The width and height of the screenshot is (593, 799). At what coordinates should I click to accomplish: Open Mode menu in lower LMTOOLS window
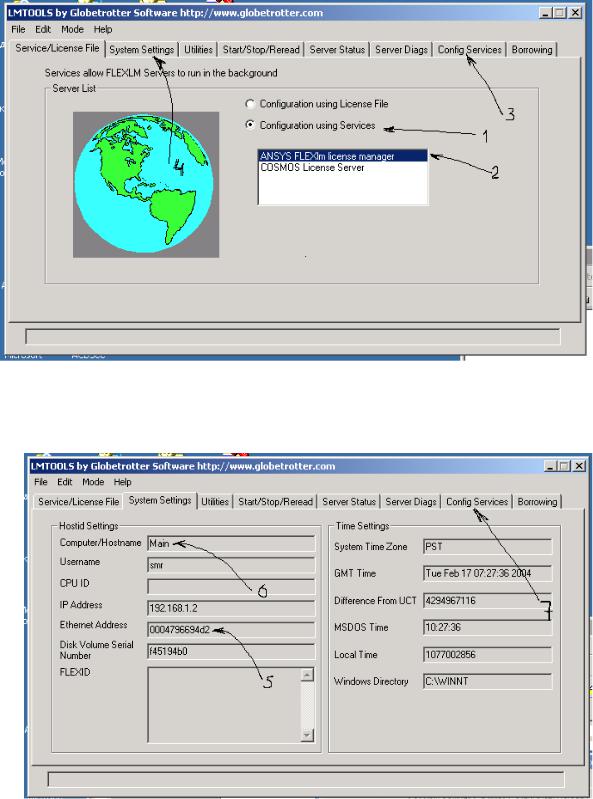(x=93, y=482)
